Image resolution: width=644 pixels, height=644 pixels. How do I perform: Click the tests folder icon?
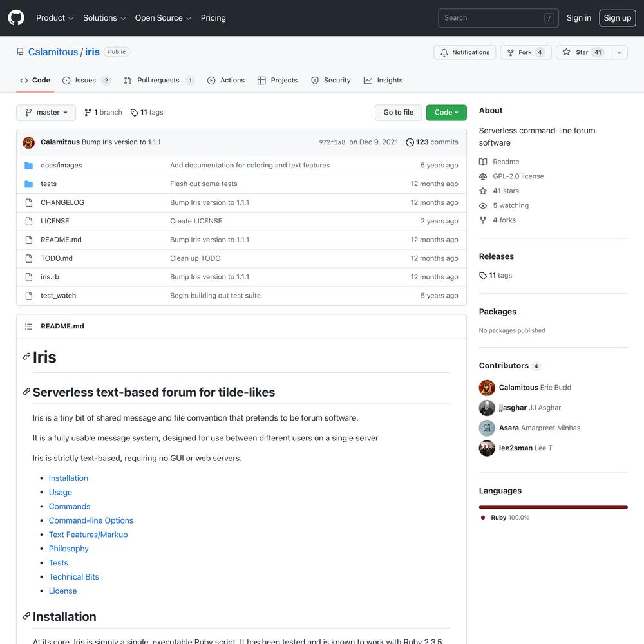pos(28,184)
